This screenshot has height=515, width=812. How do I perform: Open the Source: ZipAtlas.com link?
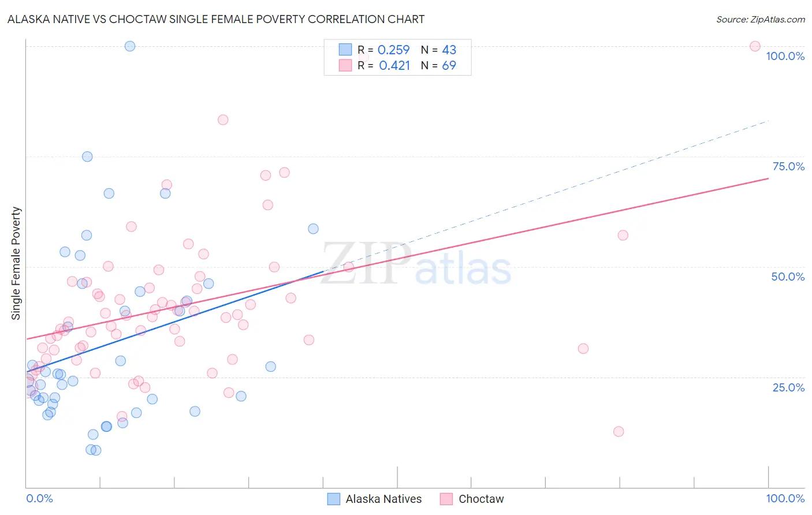coord(761,20)
